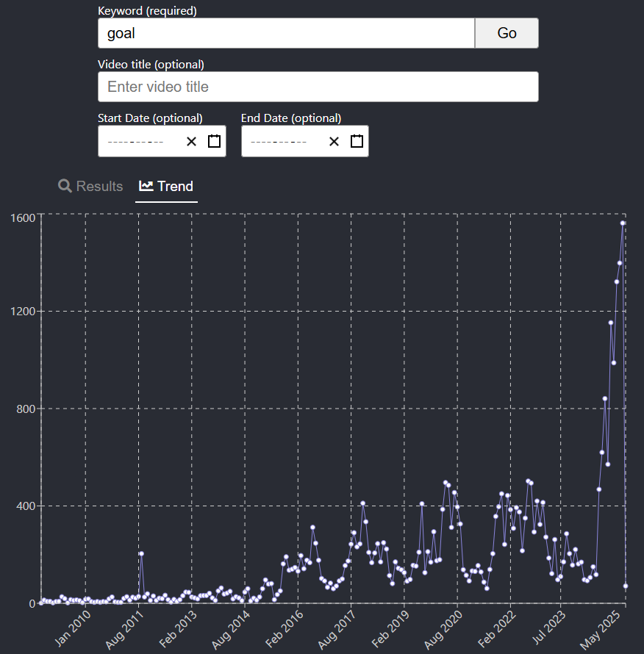The width and height of the screenshot is (644, 654).
Task: Click the chart icon on Trend tab
Action: click(x=146, y=186)
